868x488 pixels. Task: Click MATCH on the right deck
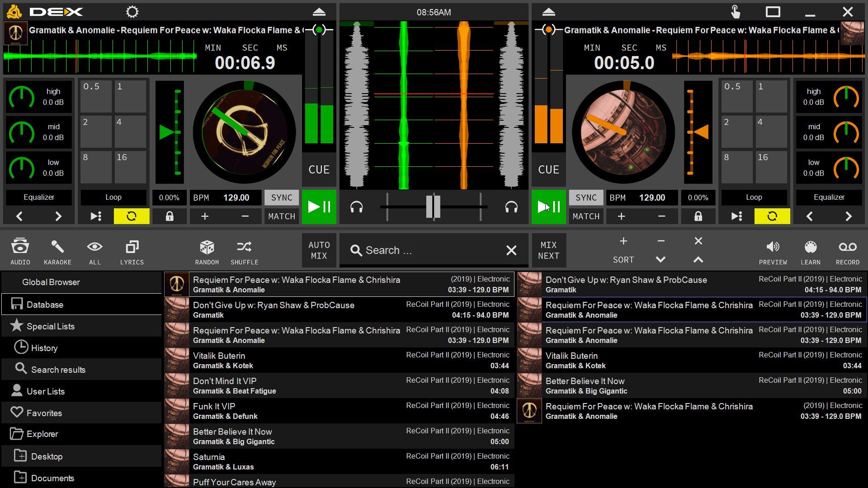click(586, 216)
